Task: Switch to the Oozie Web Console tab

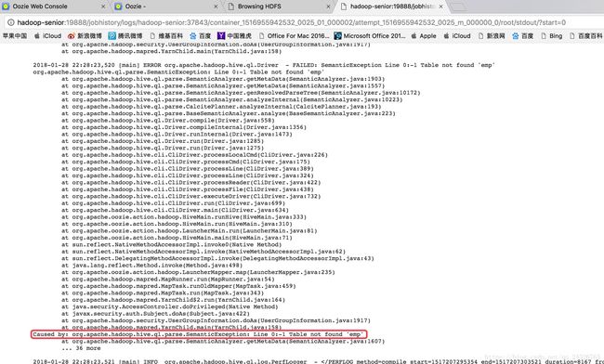Action: click(x=54, y=6)
